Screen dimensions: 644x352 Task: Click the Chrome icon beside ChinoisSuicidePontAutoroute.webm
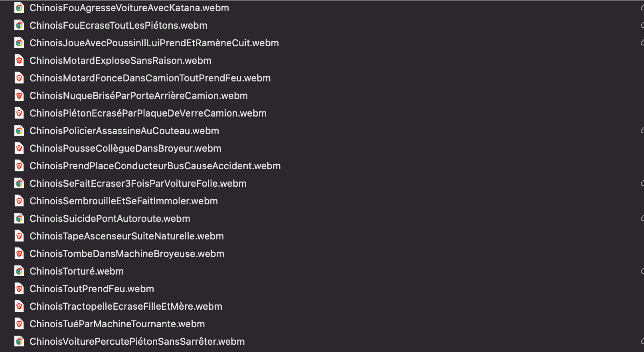pyautogui.click(x=19, y=219)
